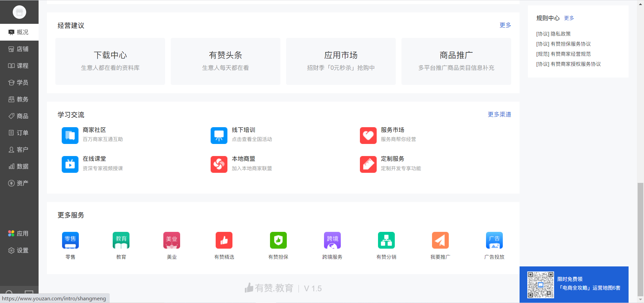Open 店铺 in the sidebar
Viewport: 644px width, 303px height.
tap(19, 49)
